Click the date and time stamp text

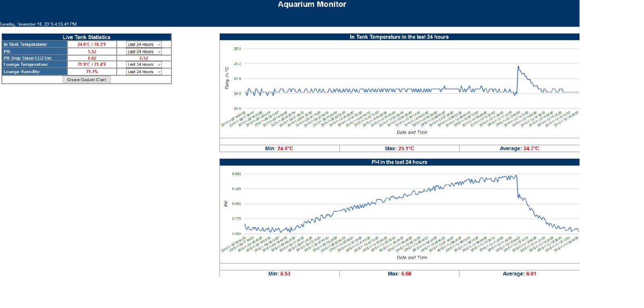[38, 24]
